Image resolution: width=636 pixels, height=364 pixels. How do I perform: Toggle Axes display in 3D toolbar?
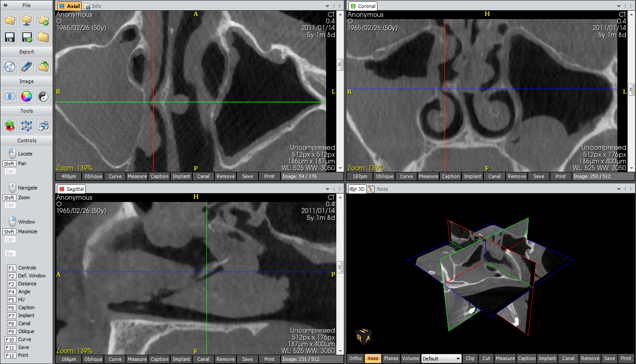pos(373,358)
